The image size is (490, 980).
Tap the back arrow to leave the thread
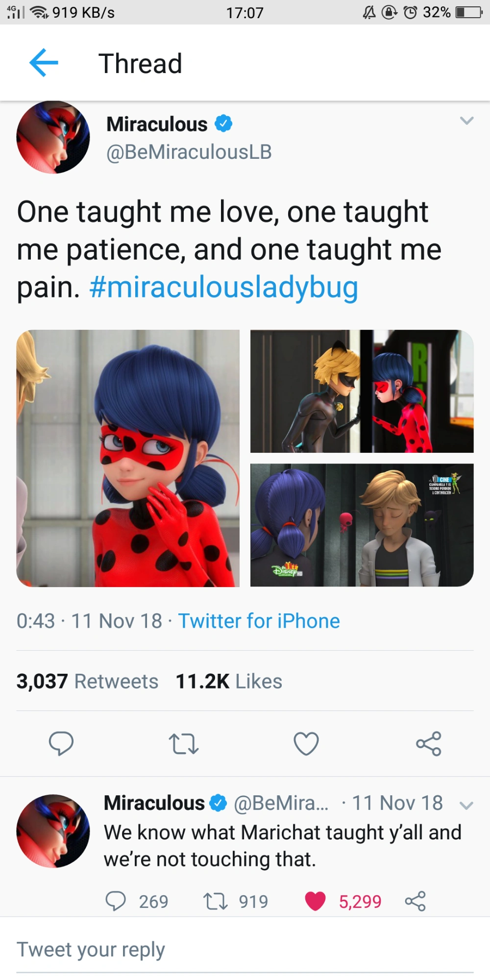click(x=43, y=62)
